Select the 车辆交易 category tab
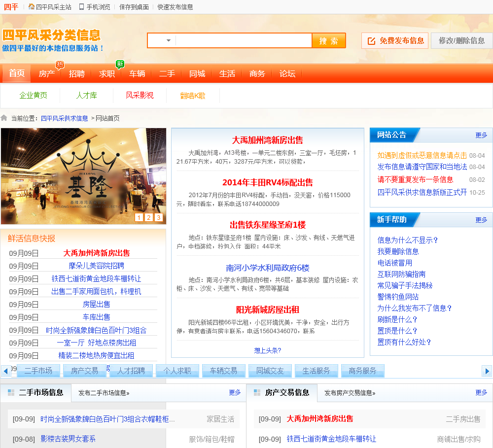This screenshot has height=448, width=493. tap(223, 371)
